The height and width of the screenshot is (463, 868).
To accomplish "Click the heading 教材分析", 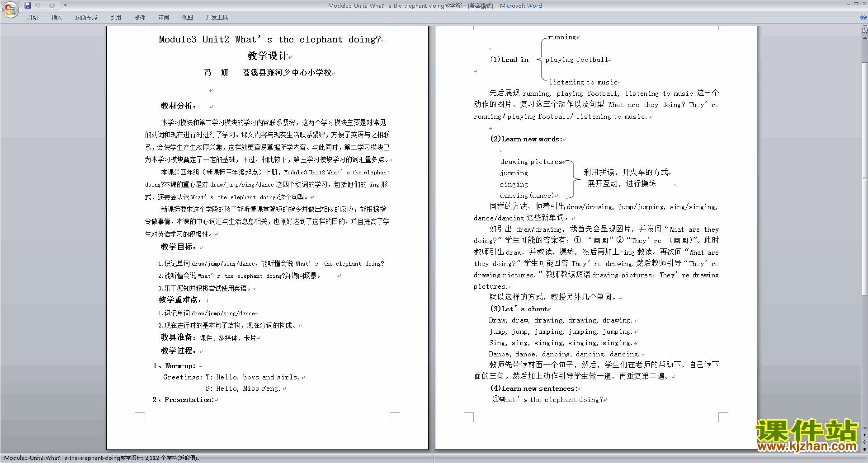I will 178,106.
